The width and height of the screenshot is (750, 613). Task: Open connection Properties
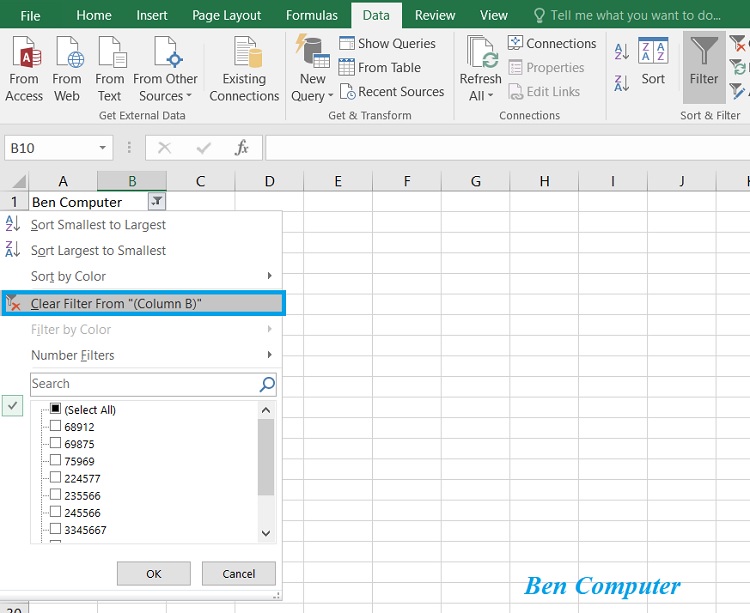tap(546, 67)
